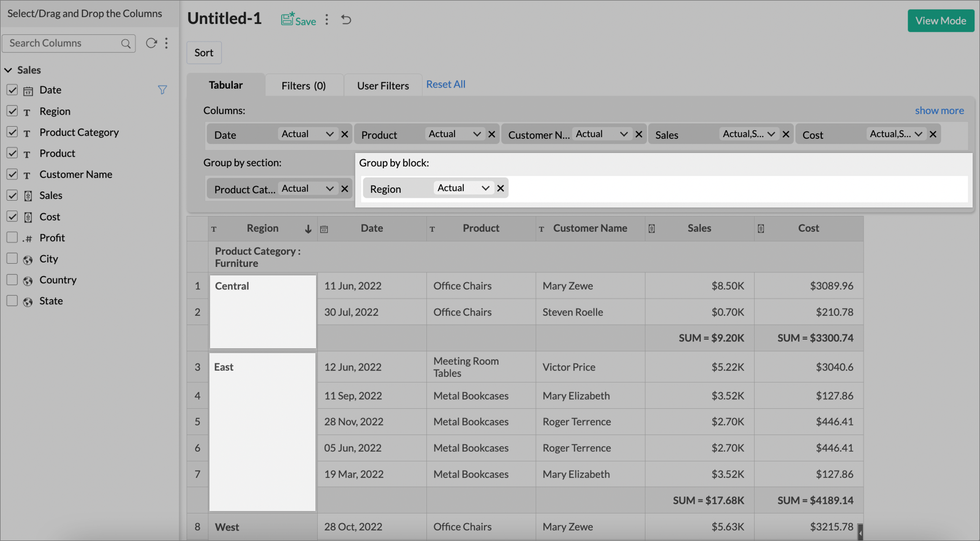The image size is (980, 541).
Task: Check the City column checkbox
Action: tap(12, 258)
